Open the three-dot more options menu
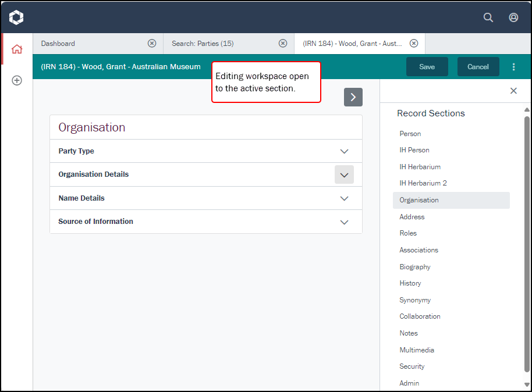Viewport: 532px width, 392px height. coord(513,67)
